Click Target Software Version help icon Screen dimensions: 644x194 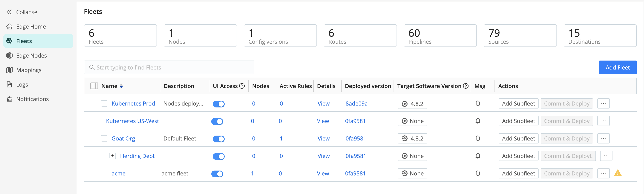tap(466, 86)
